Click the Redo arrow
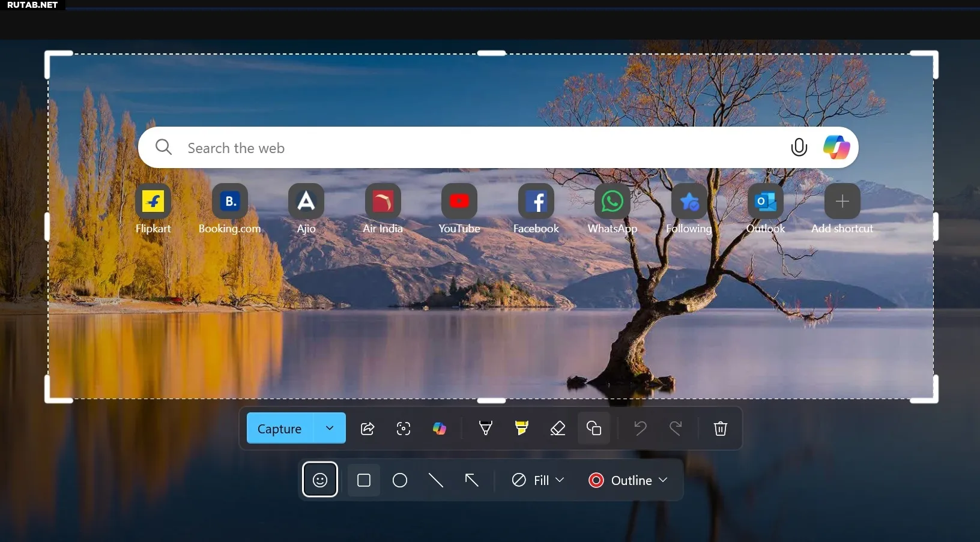 676,429
